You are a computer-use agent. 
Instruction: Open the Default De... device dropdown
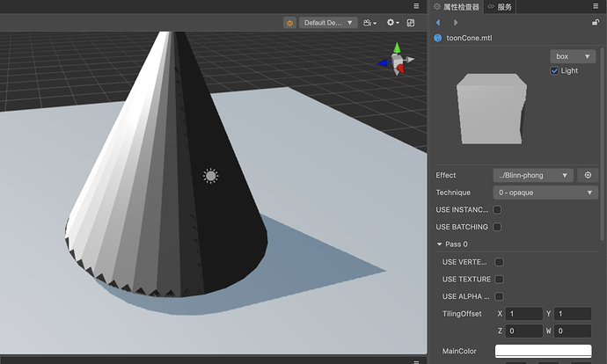pos(328,23)
